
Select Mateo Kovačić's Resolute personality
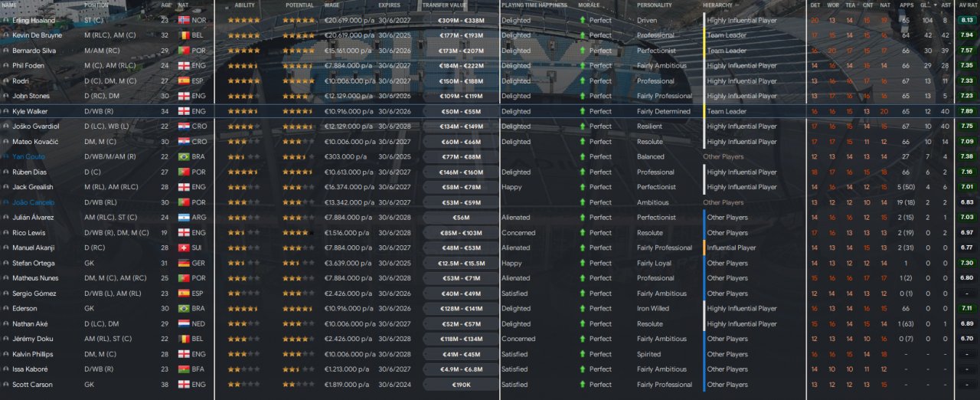pos(650,142)
